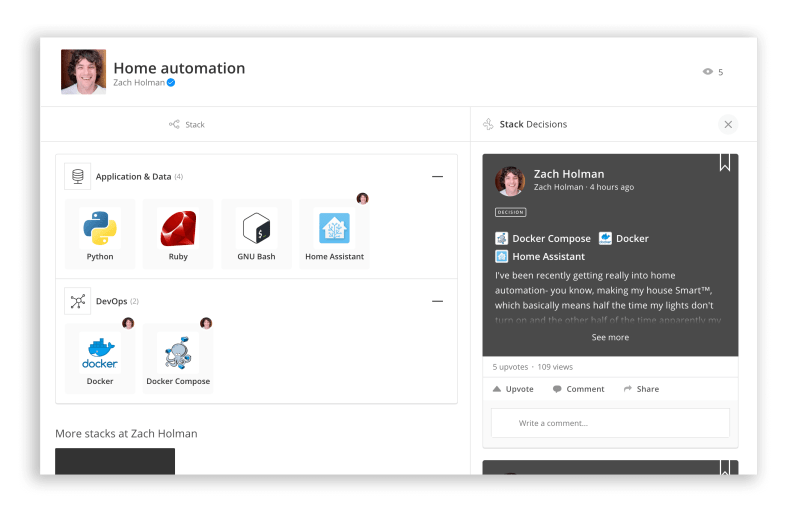799x518 pixels.
Task: Click the avatar badge on Docker card
Action: 128,323
